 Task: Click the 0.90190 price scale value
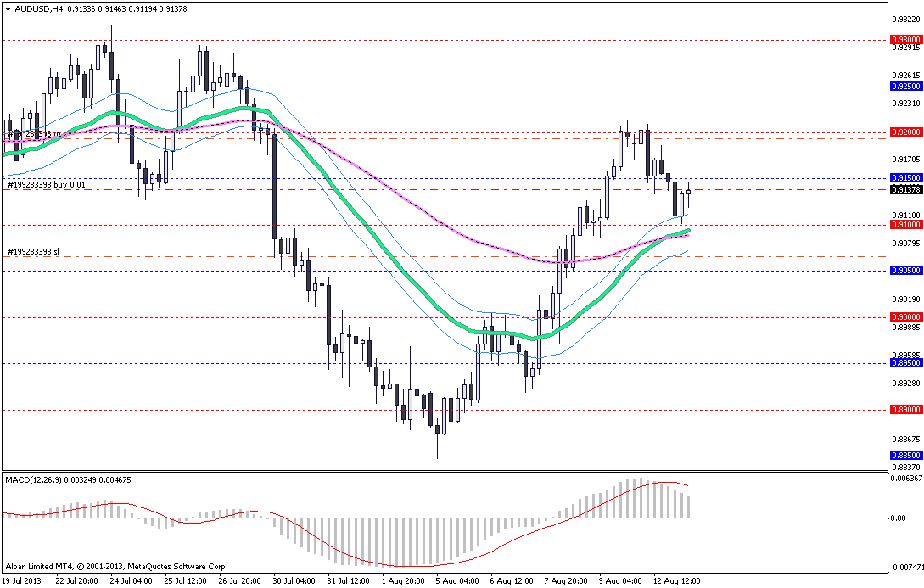click(x=906, y=300)
